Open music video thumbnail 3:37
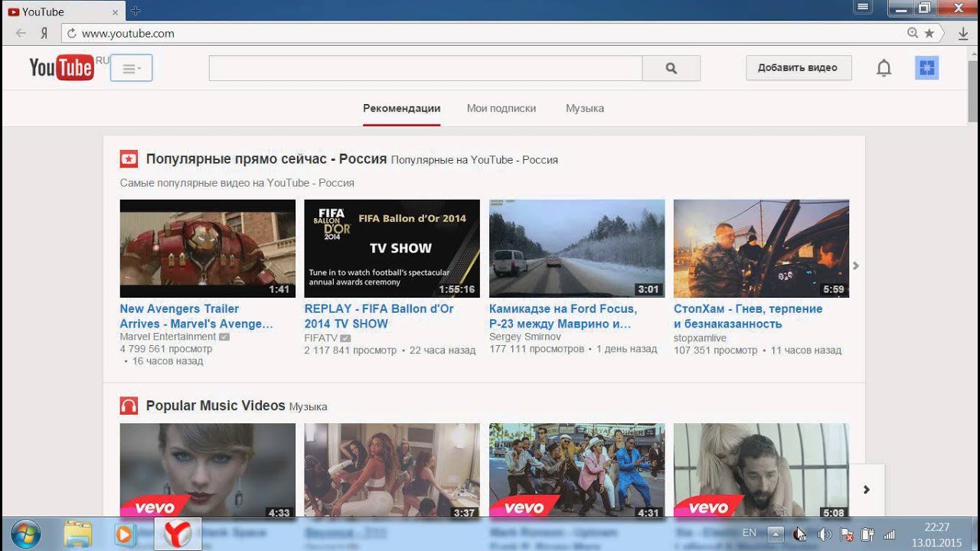 (x=392, y=471)
